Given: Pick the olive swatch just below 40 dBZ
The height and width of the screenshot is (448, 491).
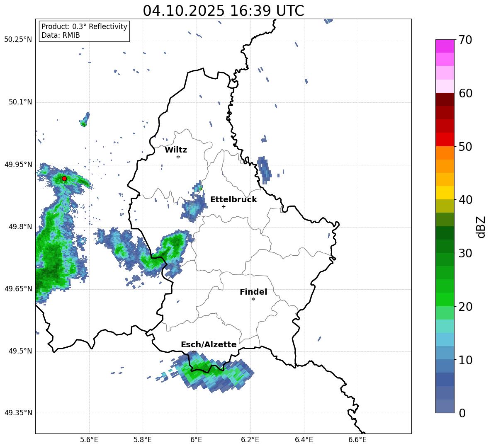Looking at the screenshot, I should [x=445, y=206].
